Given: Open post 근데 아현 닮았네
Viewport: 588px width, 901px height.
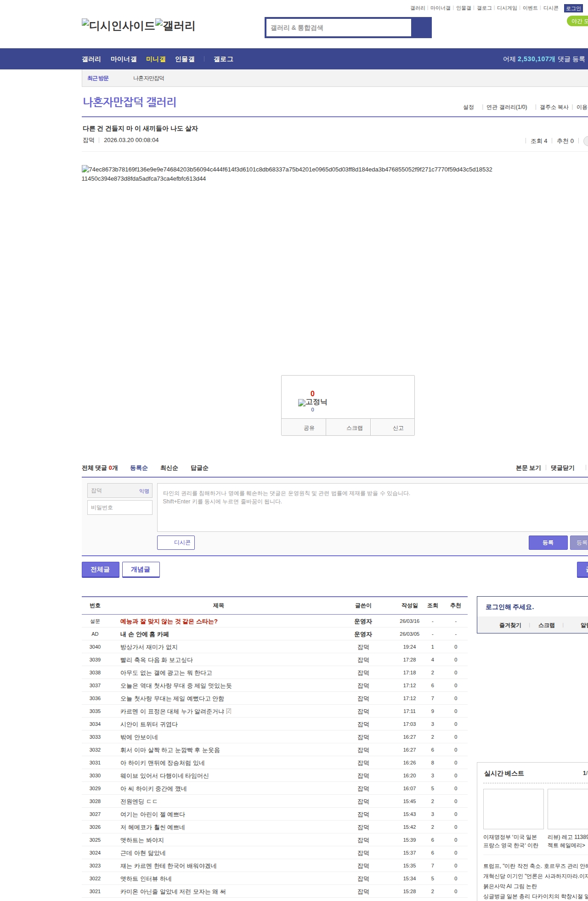Looking at the screenshot, I should (x=143, y=853).
